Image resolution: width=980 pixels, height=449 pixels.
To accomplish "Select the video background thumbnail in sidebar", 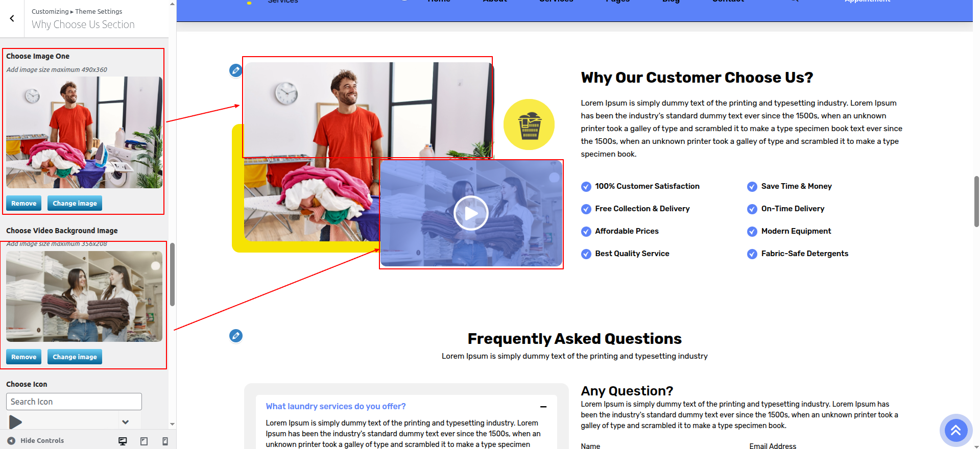I will [x=84, y=296].
